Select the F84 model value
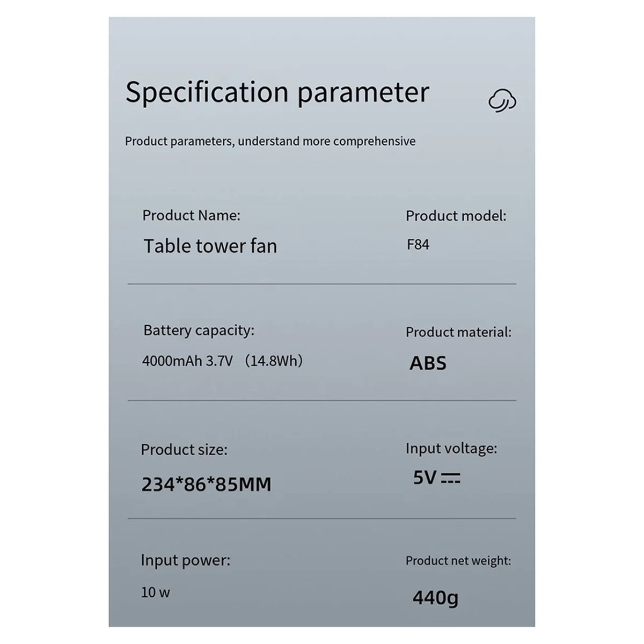 (418, 245)
